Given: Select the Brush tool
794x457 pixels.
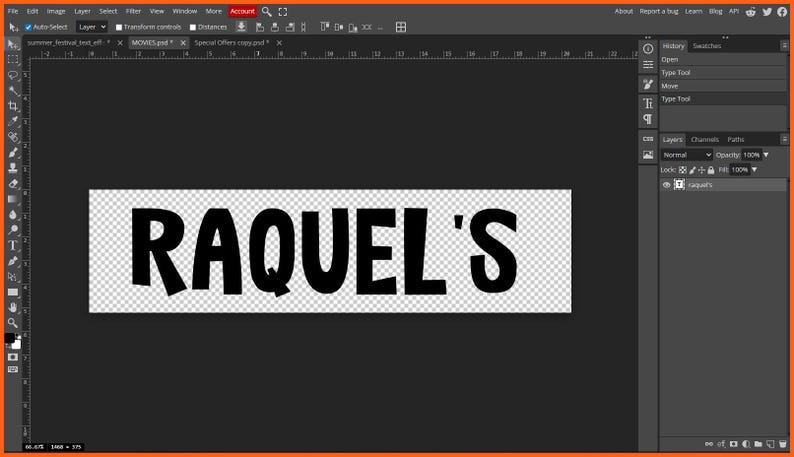Looking at the screenshot, I should tap(13, 153).
